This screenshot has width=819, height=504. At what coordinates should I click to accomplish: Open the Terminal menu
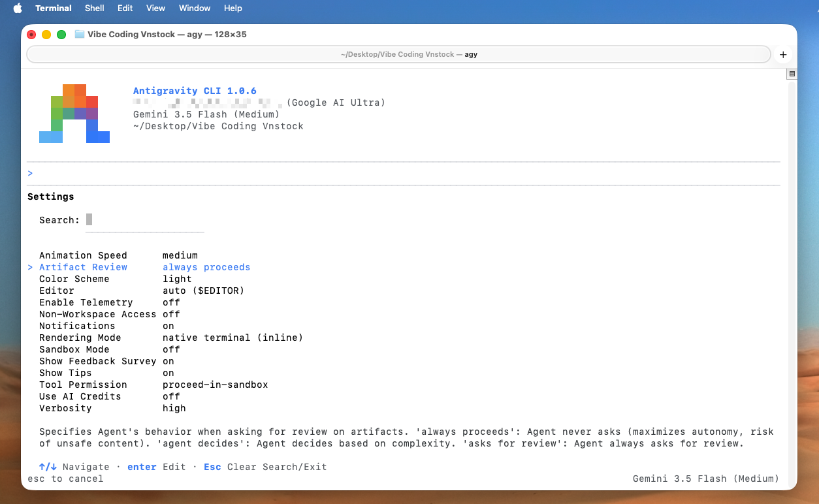pyautogui.click(x=54, y=8)
